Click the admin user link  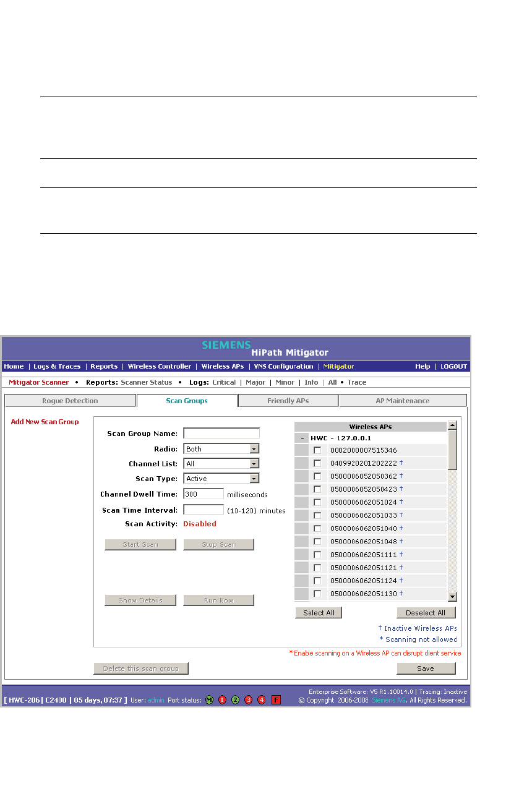click(x=156, y=700)
